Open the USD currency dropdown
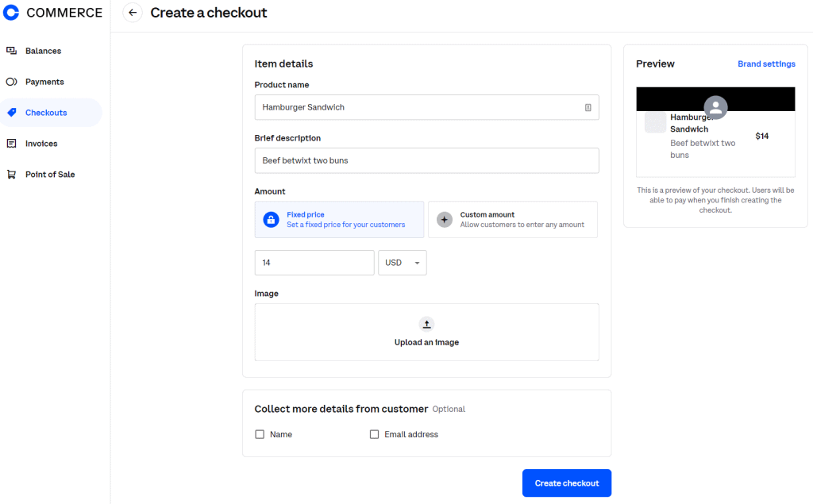The image size is (813, 504). pos(403,263)
